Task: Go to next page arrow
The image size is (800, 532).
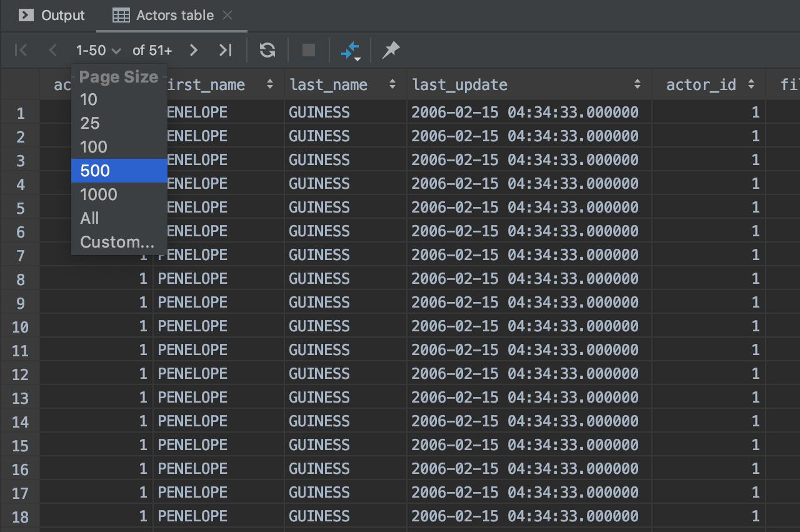Action: 194,50
